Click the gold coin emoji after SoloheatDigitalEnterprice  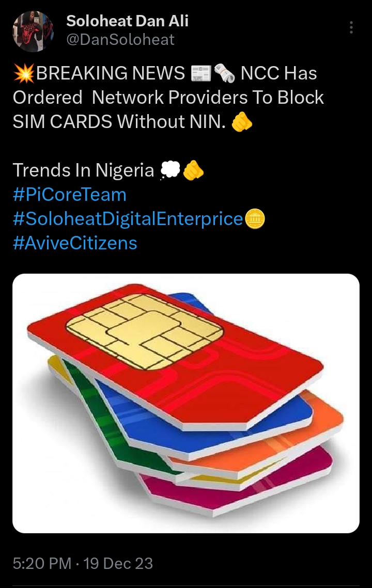255,219
